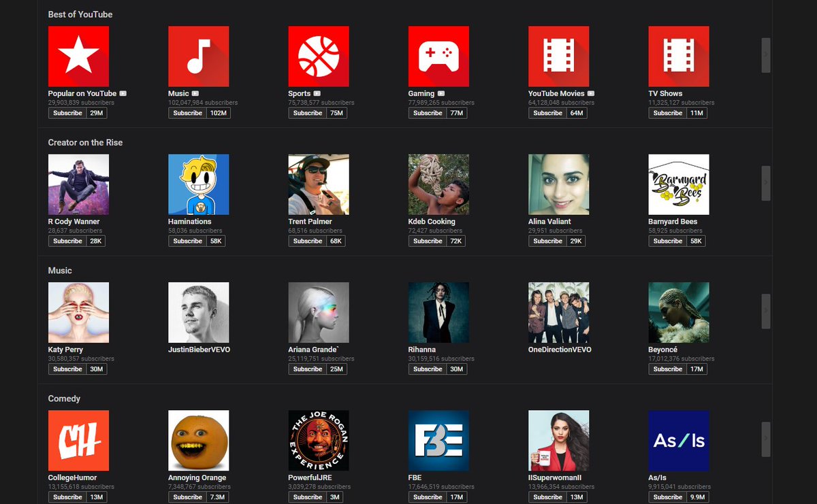
Task: Open the As/Is channel logo
Action: 679,441
